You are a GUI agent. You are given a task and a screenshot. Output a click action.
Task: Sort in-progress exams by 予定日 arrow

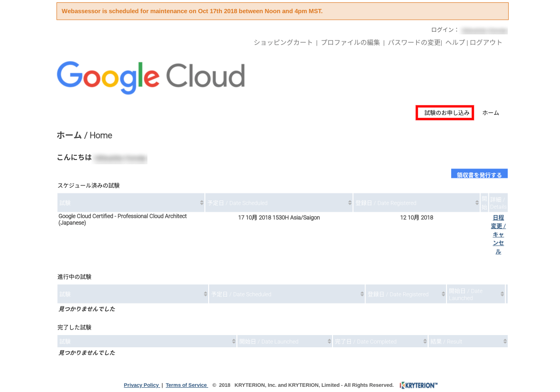click(362, 294)
